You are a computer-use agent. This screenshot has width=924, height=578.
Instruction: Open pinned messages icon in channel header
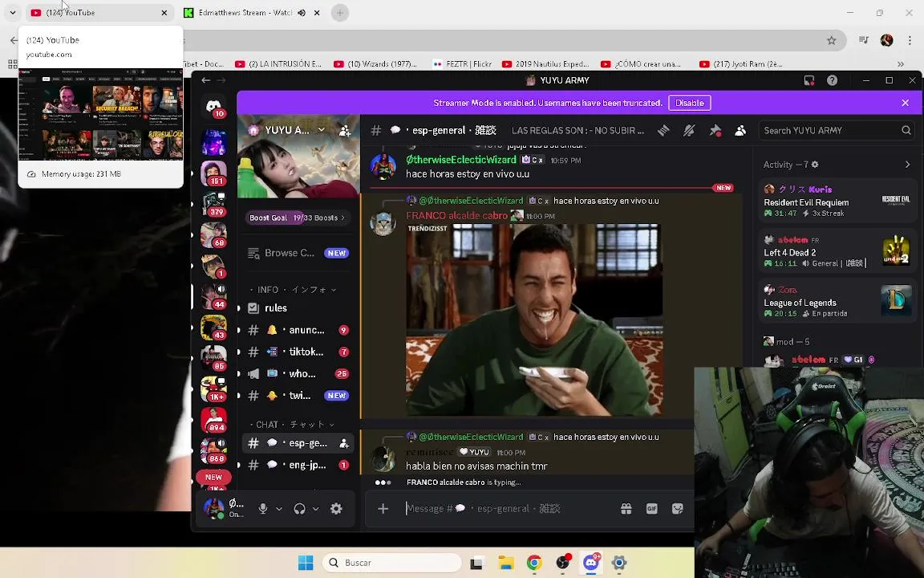tap(715, 130)
